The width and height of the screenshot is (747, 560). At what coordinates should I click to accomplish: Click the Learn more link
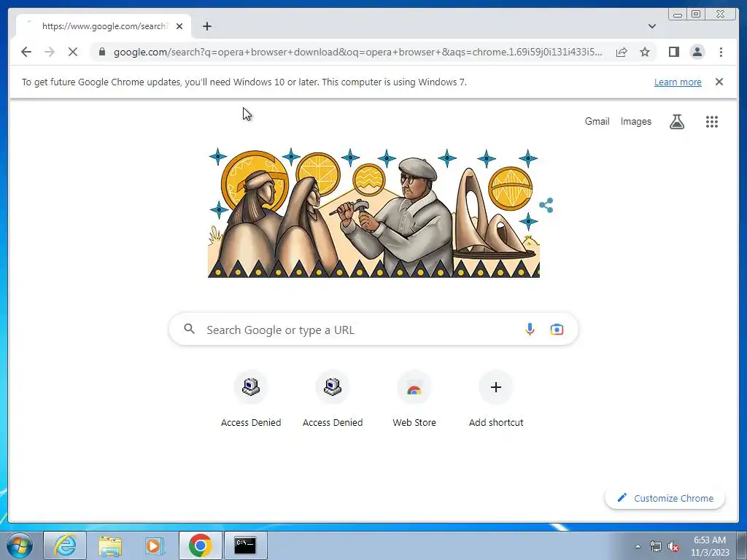click(x=678, y=82)
